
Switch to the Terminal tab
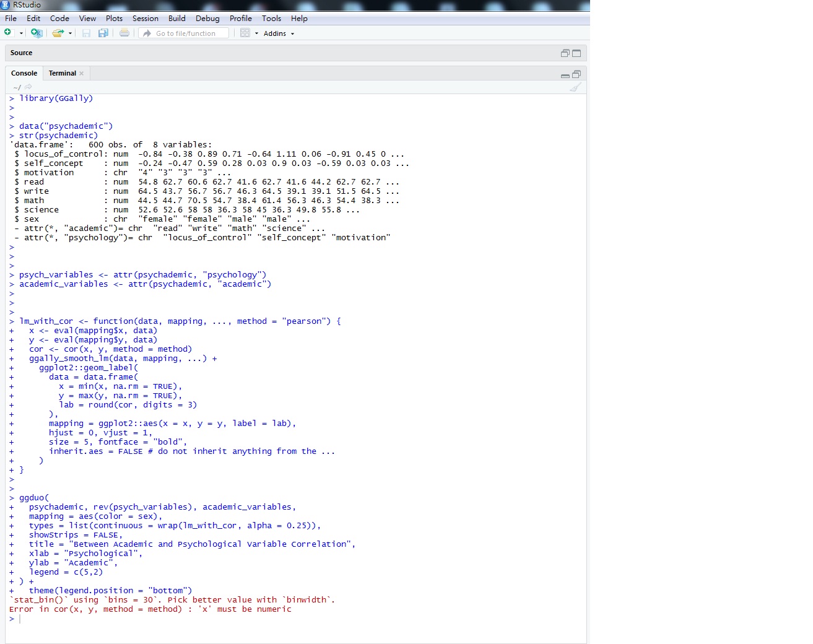[62, 72]
